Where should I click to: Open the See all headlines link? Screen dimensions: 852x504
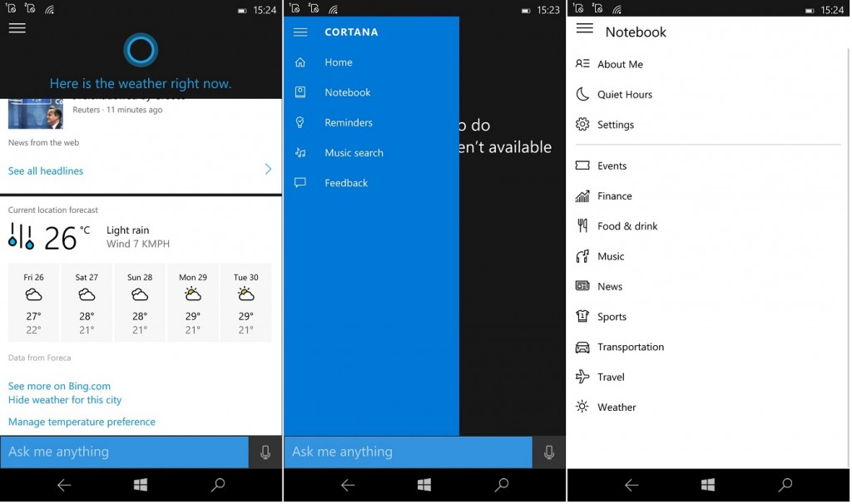pyautogui.click(x=46, y=170)
